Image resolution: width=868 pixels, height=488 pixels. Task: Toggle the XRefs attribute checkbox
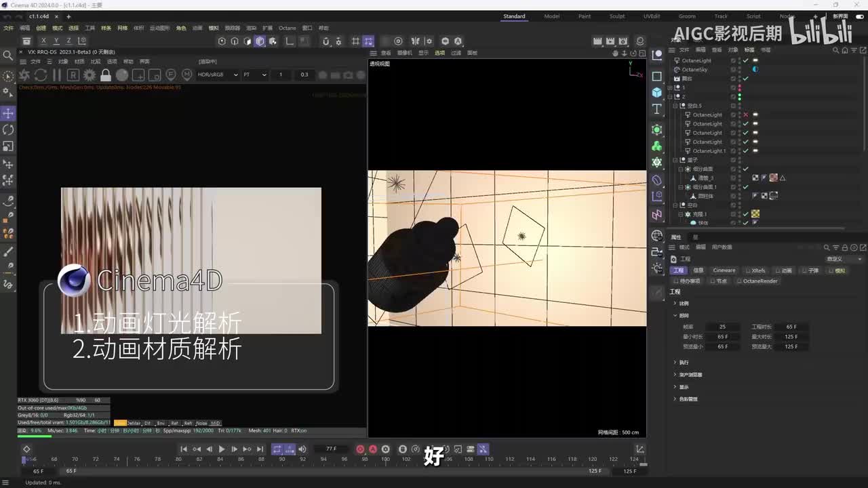click(x=747, y=270)
